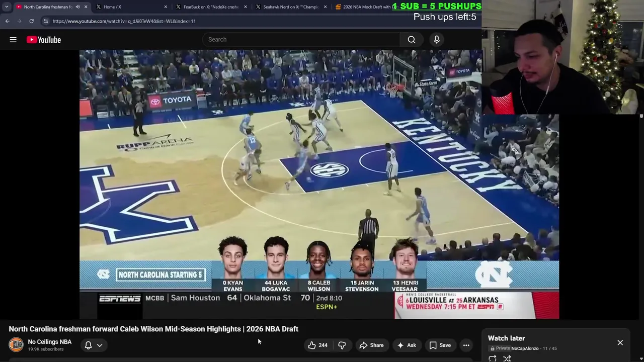644x362 pixels.
Task: Switch to 2026 NBA Mock Draft tab
Action: coord(366,7)
